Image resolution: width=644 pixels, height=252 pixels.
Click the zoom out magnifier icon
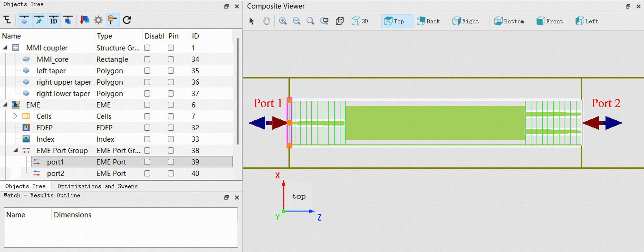pyautogui.click(x=297, y=21)
